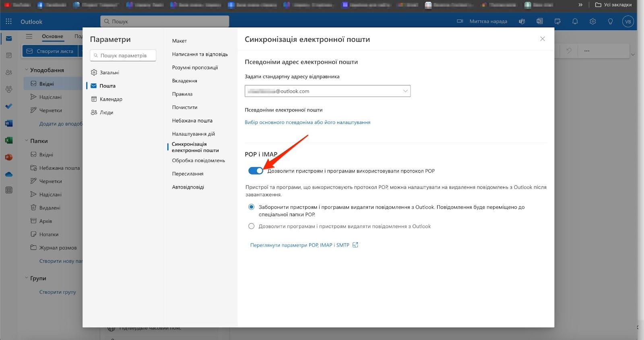Close the settings dialog with X
This screenshot has height=340, width=644.
tap(543, 39)
